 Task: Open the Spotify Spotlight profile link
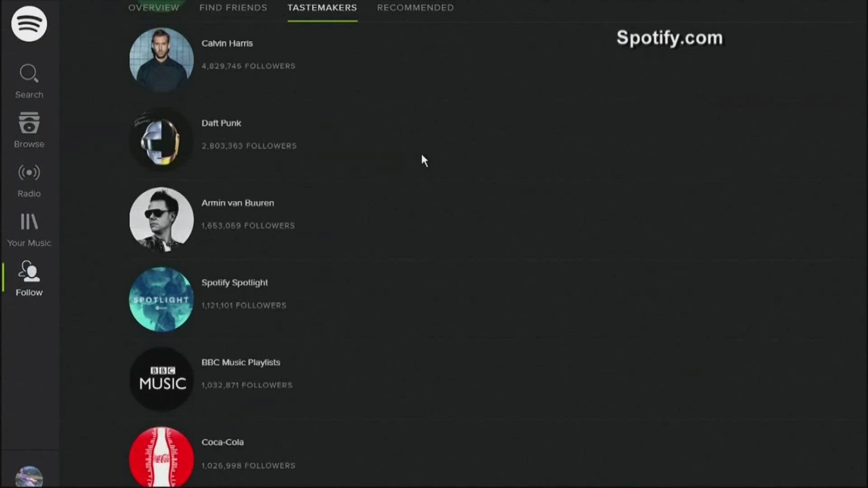(x=234, y=282)
